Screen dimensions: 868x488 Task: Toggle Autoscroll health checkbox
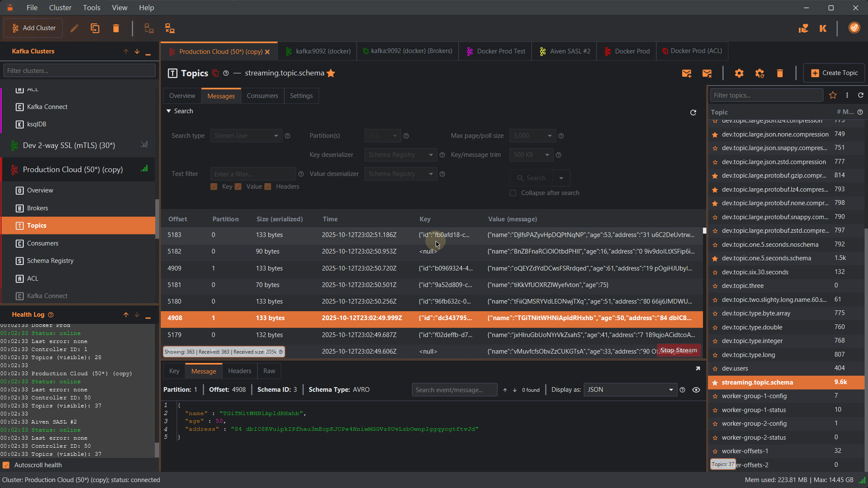click(6, 465)
